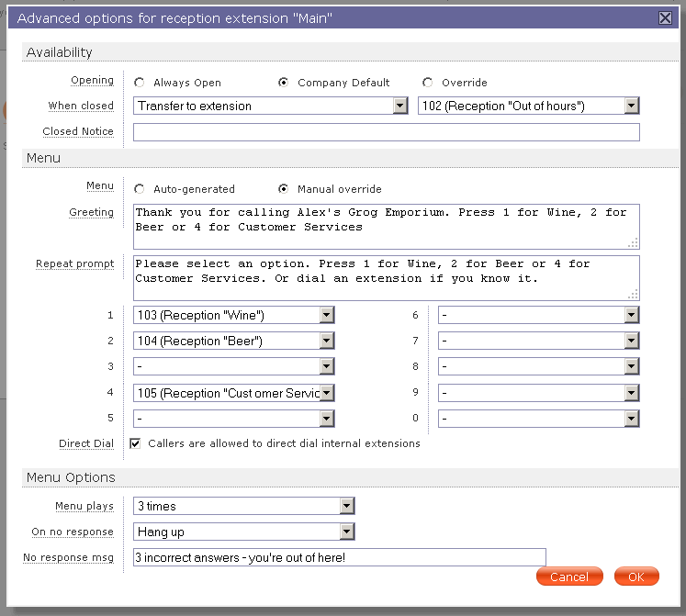Click into the Repeat prompt text area
Viewport: 686px width, 616px height.
(387, 278)
